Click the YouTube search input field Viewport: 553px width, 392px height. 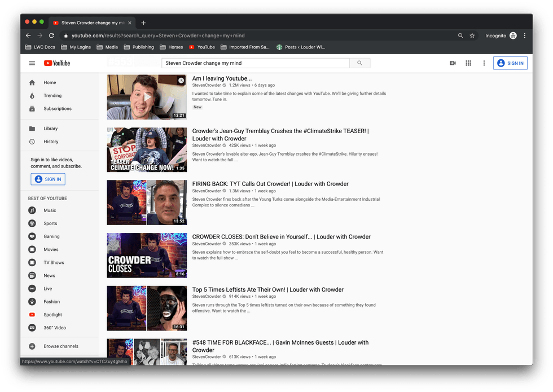255,63
